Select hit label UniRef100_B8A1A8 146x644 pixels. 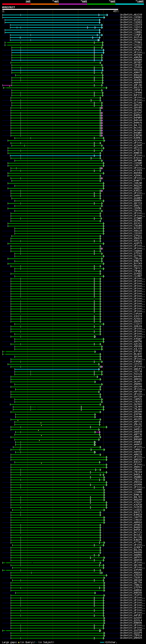(131, 75)
